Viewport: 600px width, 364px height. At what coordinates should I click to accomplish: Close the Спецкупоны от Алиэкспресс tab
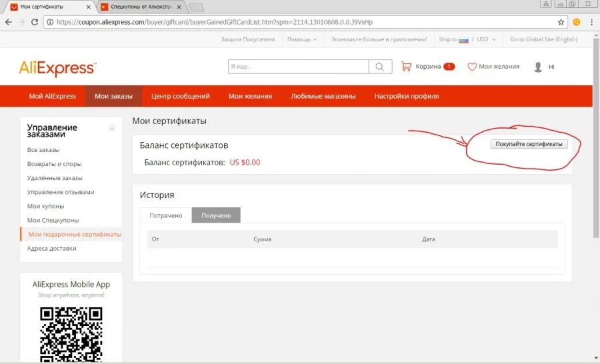179,7
